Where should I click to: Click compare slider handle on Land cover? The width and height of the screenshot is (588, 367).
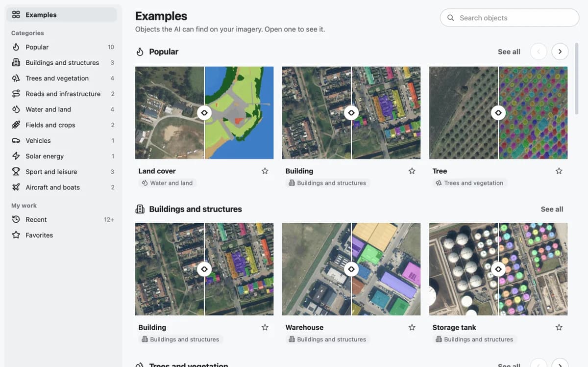click(x=204, y=113)
